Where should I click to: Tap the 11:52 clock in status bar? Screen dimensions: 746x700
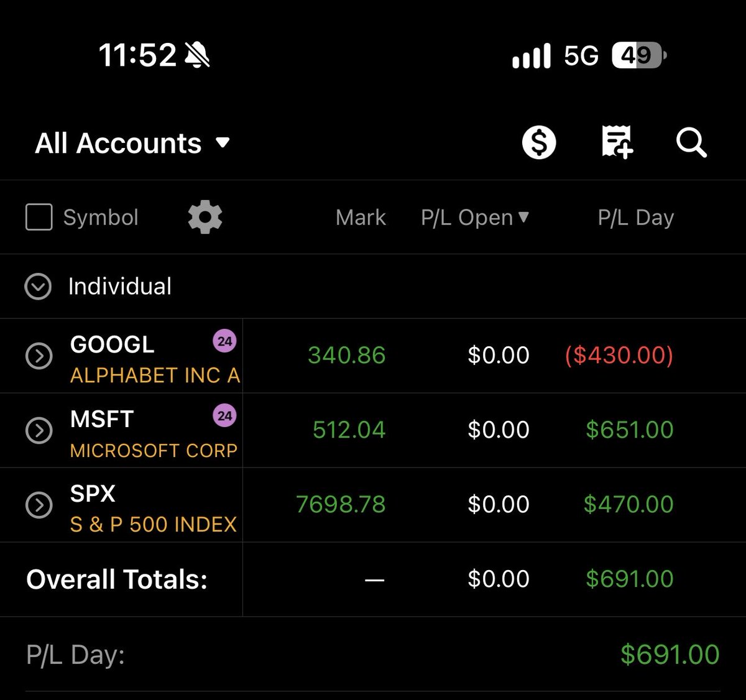(x=137, y=55)
